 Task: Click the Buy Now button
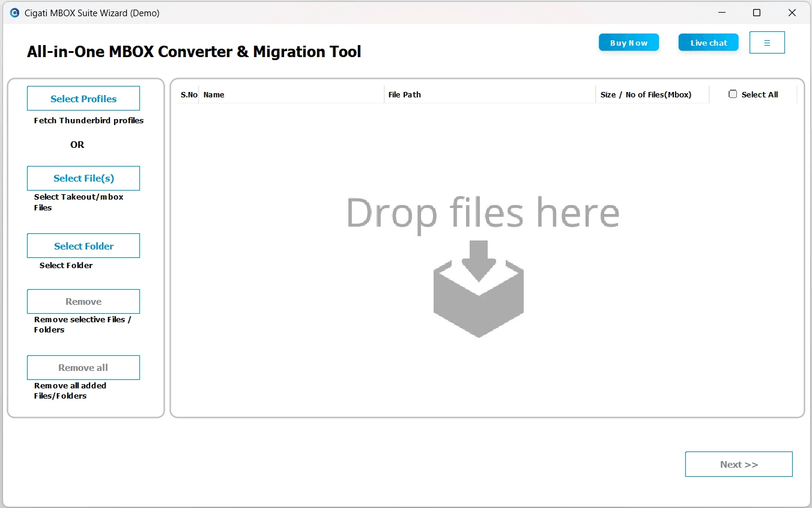(x=628, y=42)
